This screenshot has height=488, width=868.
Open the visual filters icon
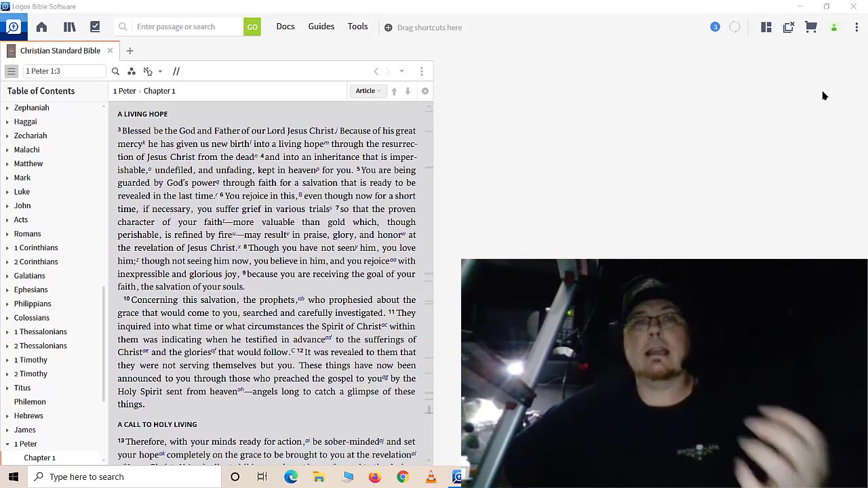pyautogui.click(x=132, y=71)
